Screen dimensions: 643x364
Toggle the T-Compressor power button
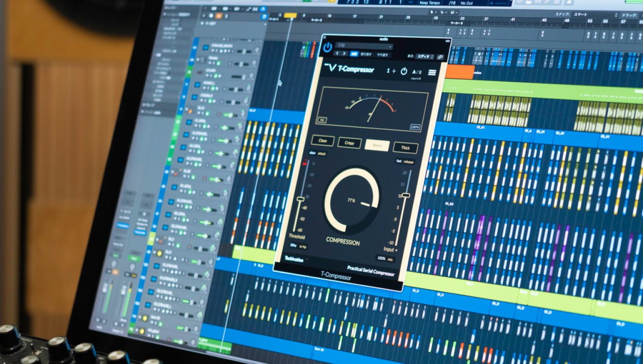click(404, 71)
